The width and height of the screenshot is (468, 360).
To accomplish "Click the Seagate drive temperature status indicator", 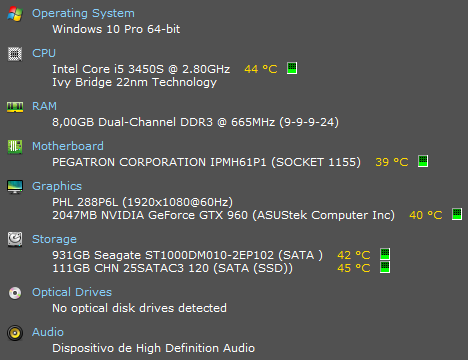I will click(x=385, y=254).
